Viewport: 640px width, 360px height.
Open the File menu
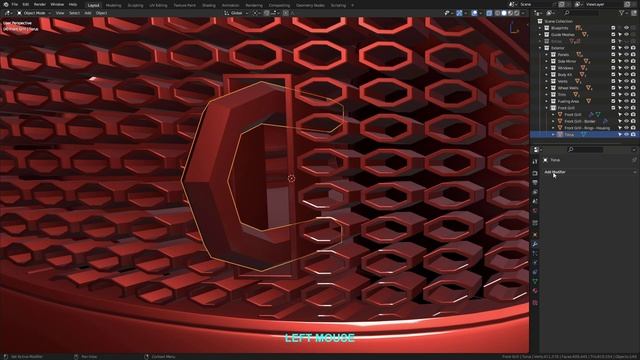coord(15,4)
